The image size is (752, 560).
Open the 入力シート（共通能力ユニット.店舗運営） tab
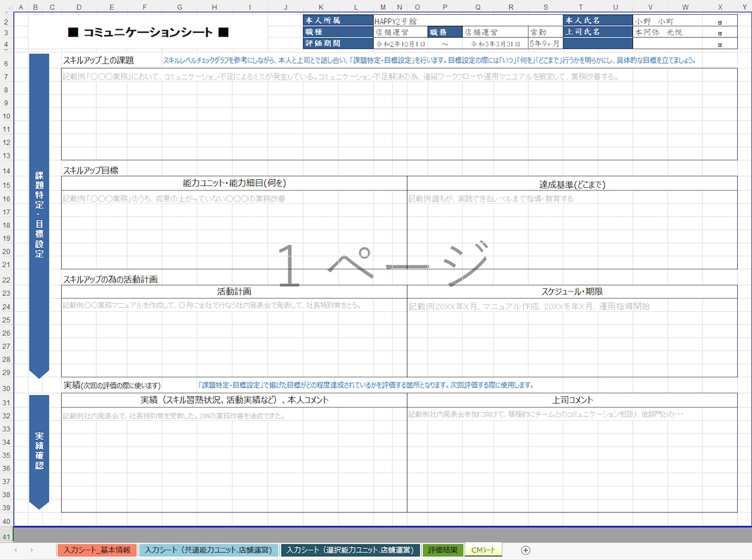209,550
